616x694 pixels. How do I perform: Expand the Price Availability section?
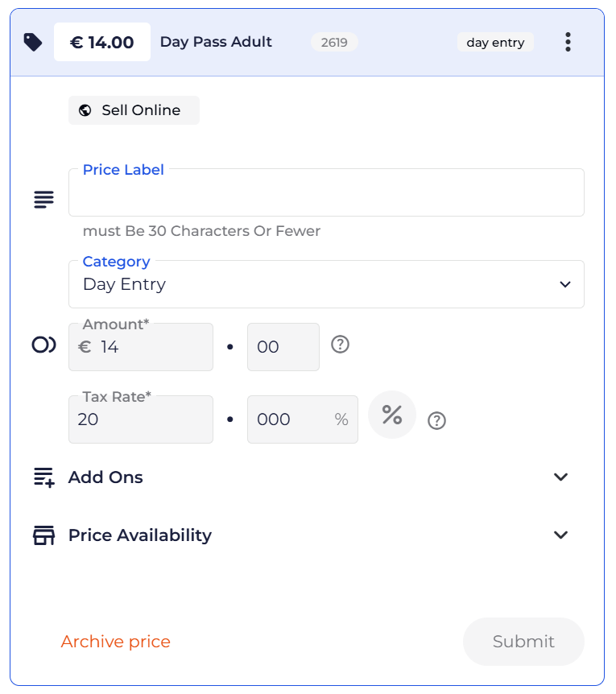click(x=561, y=535)
